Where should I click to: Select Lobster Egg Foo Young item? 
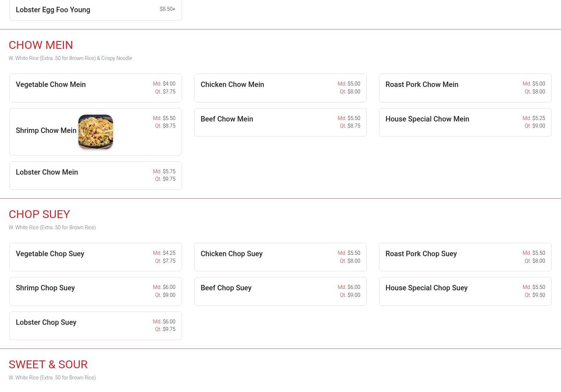click(53, 10)
